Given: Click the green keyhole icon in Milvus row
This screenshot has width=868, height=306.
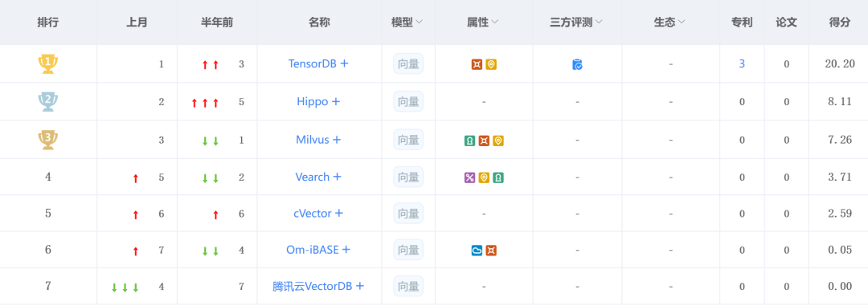Looking at the screenshot, I should tap(469, 141).
